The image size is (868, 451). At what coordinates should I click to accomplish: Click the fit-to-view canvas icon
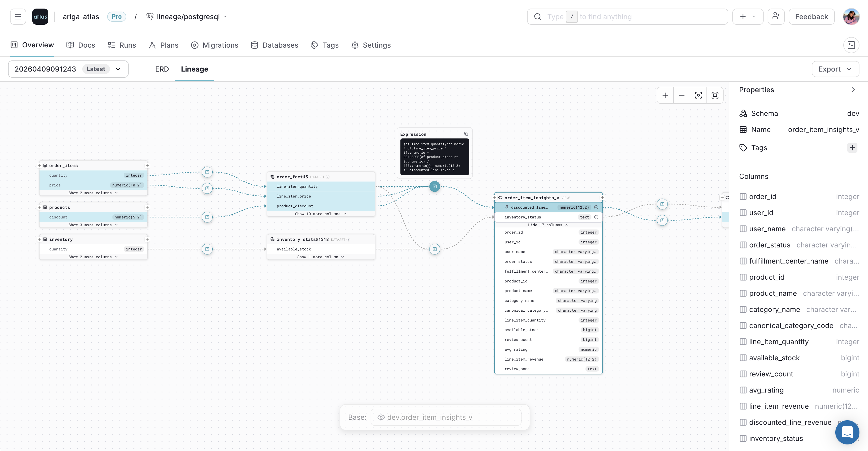click(698, 95)
